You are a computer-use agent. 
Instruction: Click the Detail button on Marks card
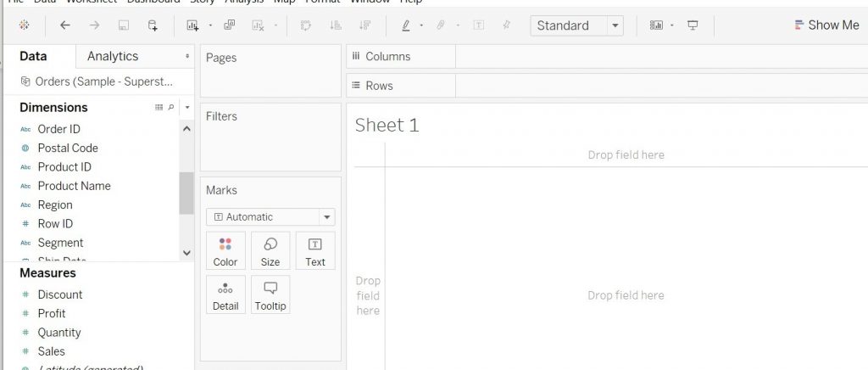pos(225,294)
